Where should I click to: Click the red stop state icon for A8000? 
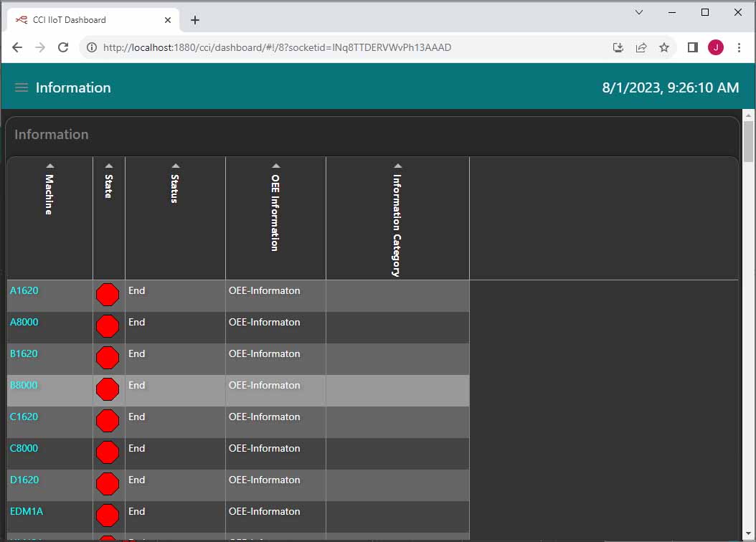108,326
